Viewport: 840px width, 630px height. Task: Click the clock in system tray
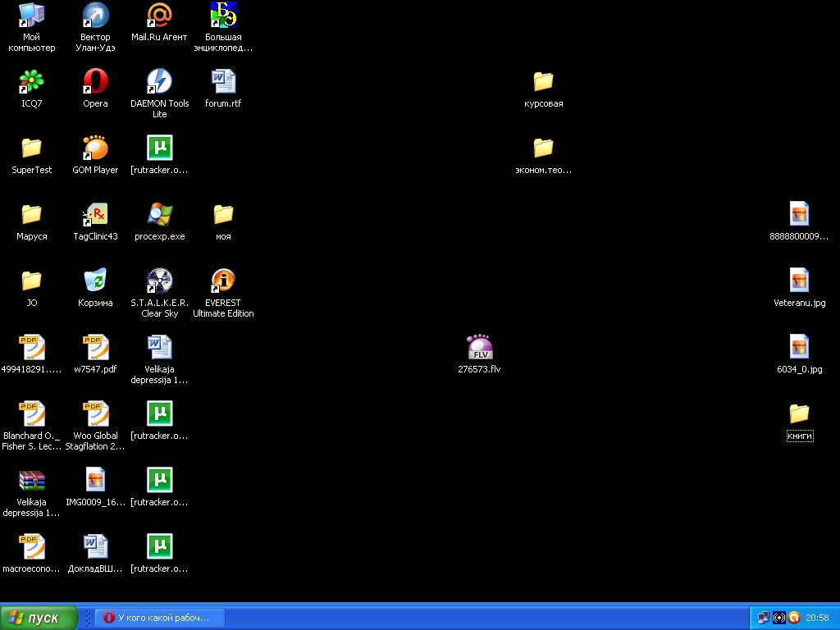pos(817,618)
